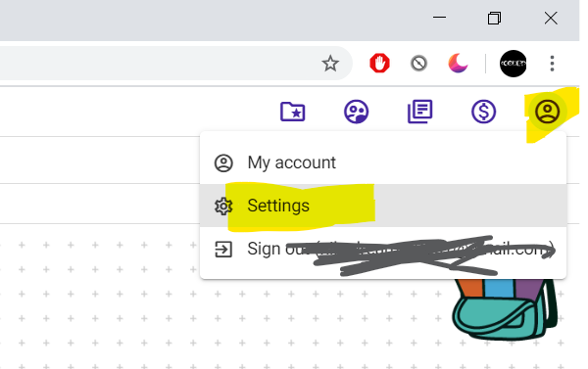Click the dollar sign coin icon
The height and width of the screenshot is (369, 588).
point(484,112)
